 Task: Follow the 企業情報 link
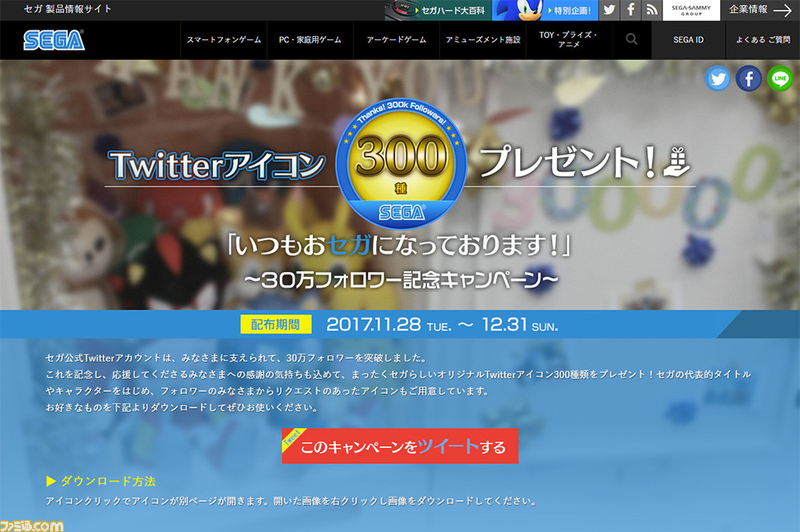[x=748, y=9]
